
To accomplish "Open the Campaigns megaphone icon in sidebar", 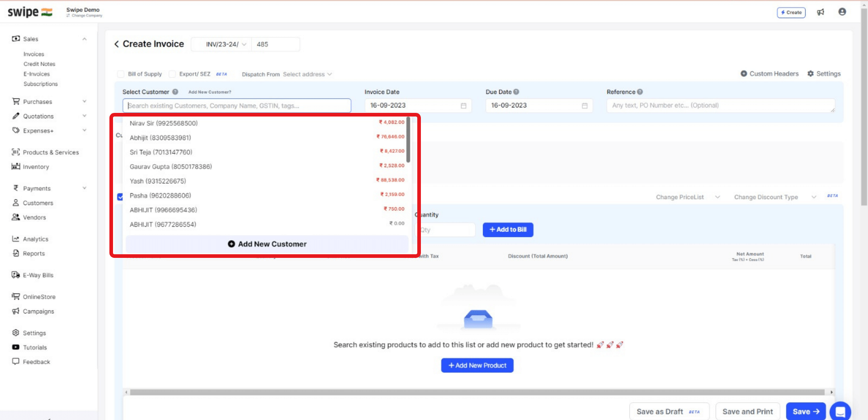I will pyautogui.click(x=16, y=311).
